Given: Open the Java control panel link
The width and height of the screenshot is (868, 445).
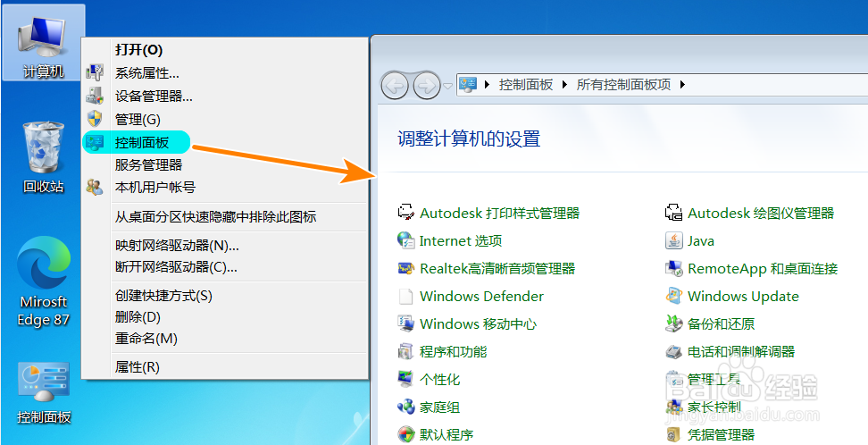Looking at the screenshot, I should [x=701, y=240].
